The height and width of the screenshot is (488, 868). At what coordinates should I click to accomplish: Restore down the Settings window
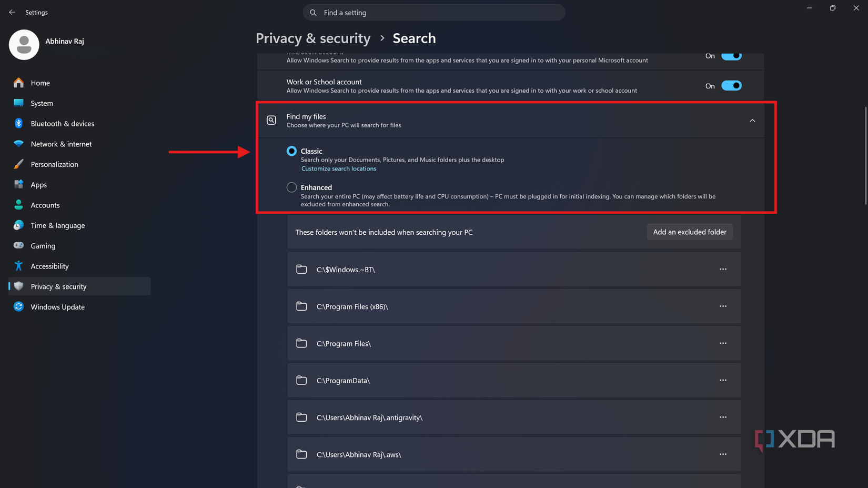tap(833, 8)
